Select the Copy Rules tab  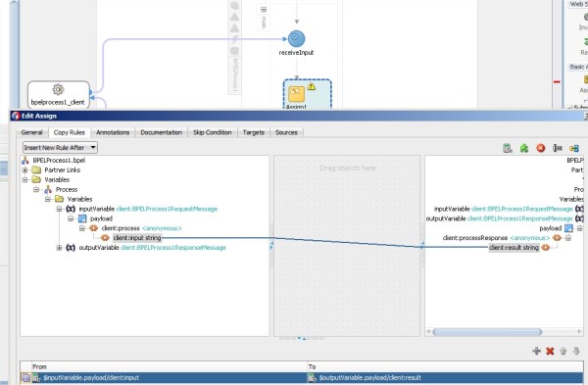69,132
